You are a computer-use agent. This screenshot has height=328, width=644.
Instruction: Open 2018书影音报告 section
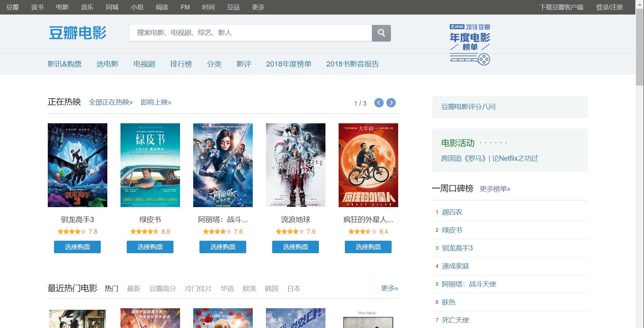[352, 64]
